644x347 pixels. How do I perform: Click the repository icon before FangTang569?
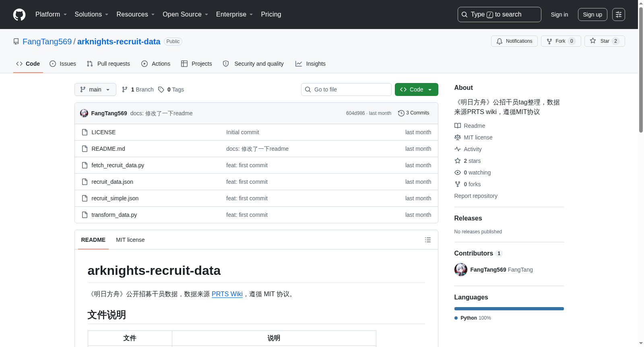pos(16,42)
